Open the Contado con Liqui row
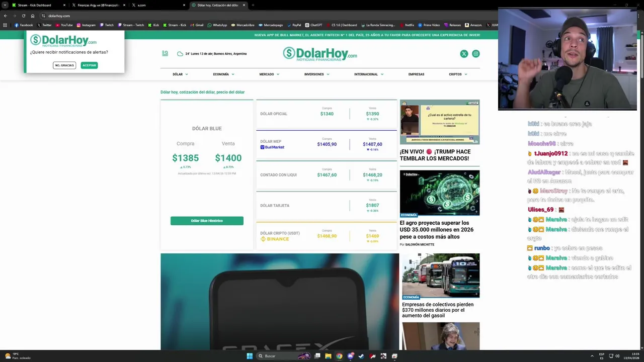Screen dimensions: 644x362 327,175
